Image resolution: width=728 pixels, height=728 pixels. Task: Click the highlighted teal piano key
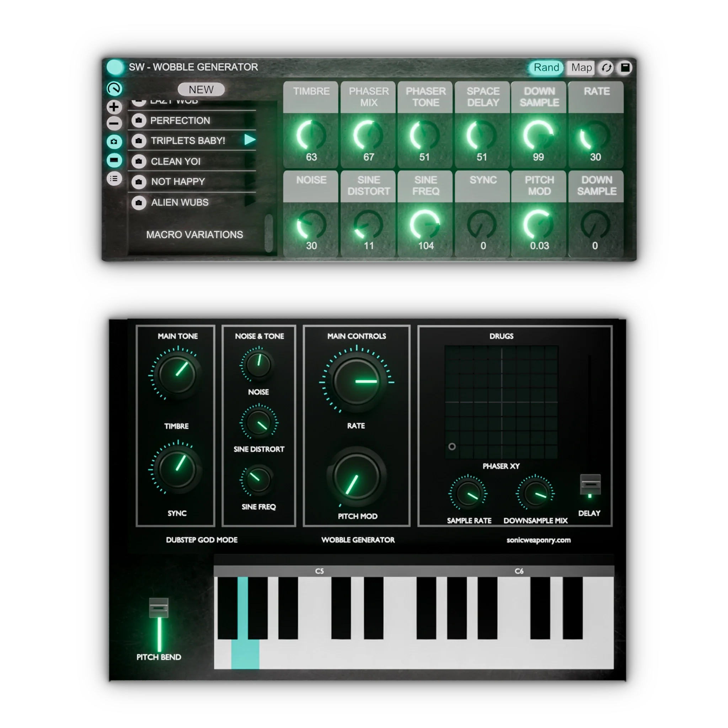click(x=245, y=654)
